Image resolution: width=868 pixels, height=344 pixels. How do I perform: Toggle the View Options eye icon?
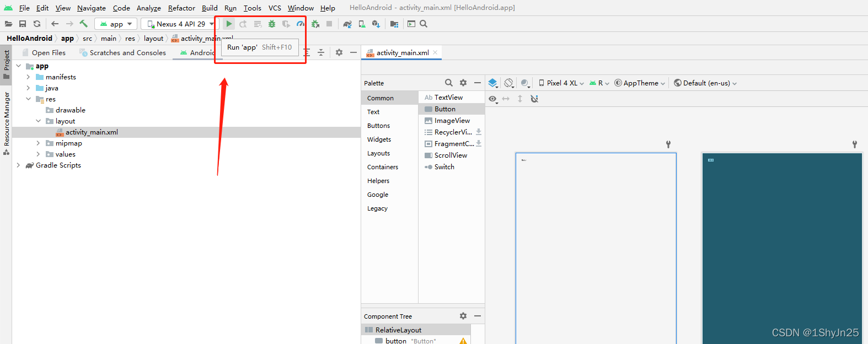pyautogui.click(x=493, y=99)
